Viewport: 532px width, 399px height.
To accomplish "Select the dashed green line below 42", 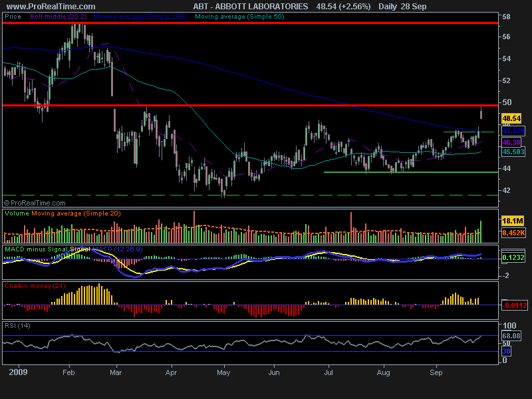I will pos(251,196).
